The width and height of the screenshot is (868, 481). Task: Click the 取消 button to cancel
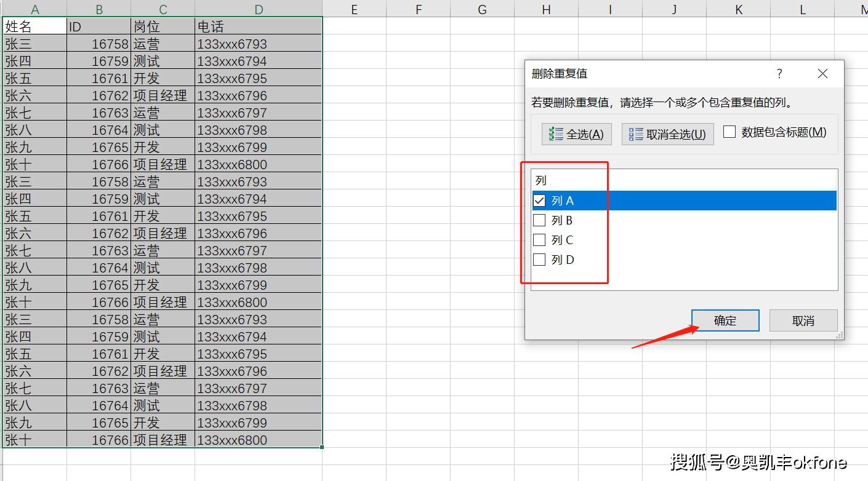[803, 320]
